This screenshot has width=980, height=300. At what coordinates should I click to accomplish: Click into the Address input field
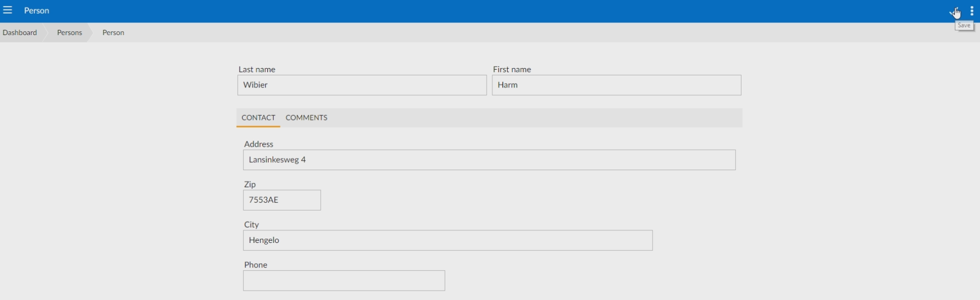[x=489, y=160]
